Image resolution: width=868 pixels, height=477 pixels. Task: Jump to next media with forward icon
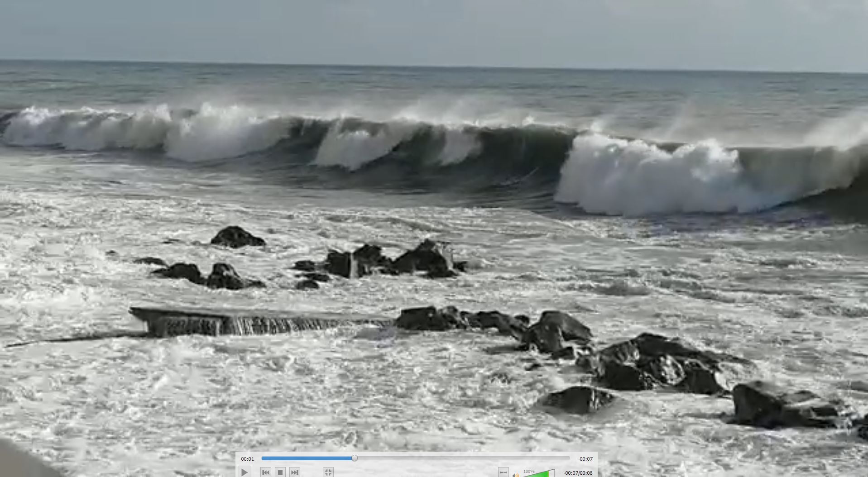click(x=295, y=472)
